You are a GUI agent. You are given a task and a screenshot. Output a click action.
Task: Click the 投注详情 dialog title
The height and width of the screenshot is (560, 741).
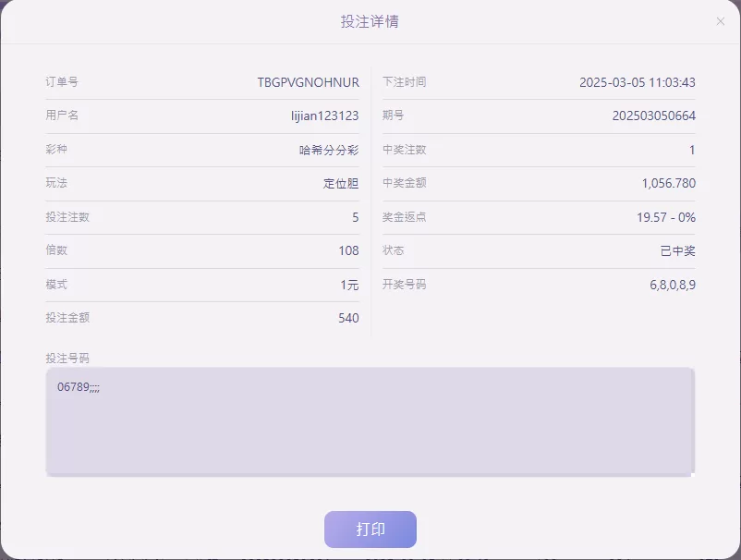pyautogui.click(x=370, y=21)
